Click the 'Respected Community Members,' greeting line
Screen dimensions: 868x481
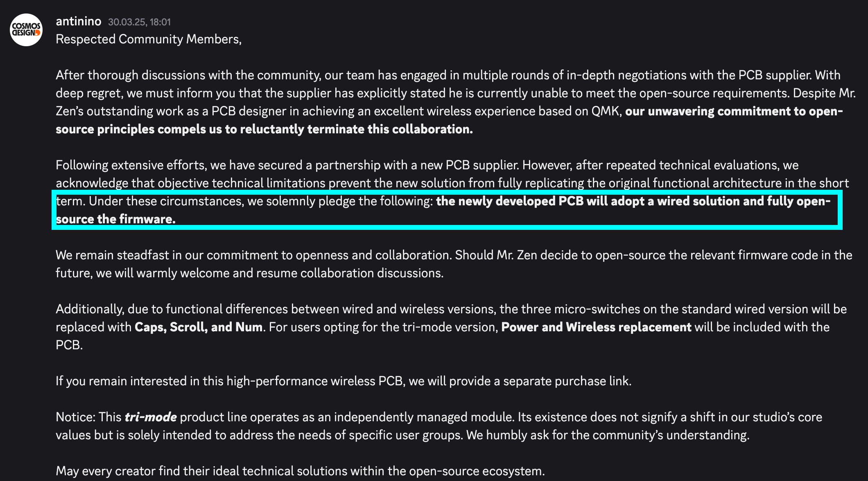pyautogui.click(x=149, y=39)
